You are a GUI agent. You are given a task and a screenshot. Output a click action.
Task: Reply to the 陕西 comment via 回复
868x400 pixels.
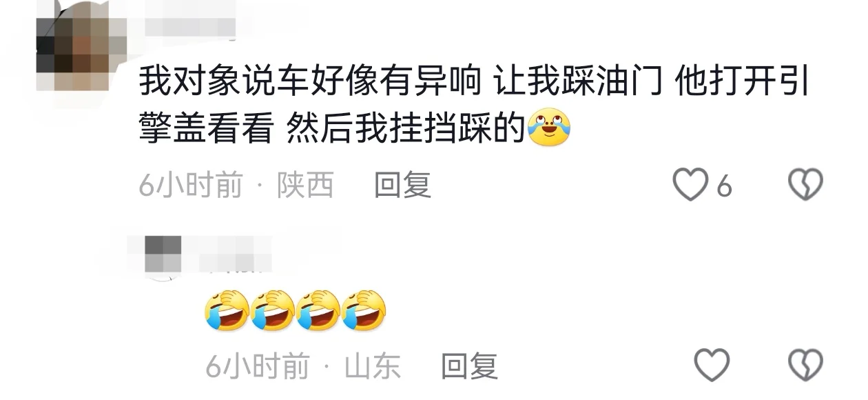[x=402, y=186]
